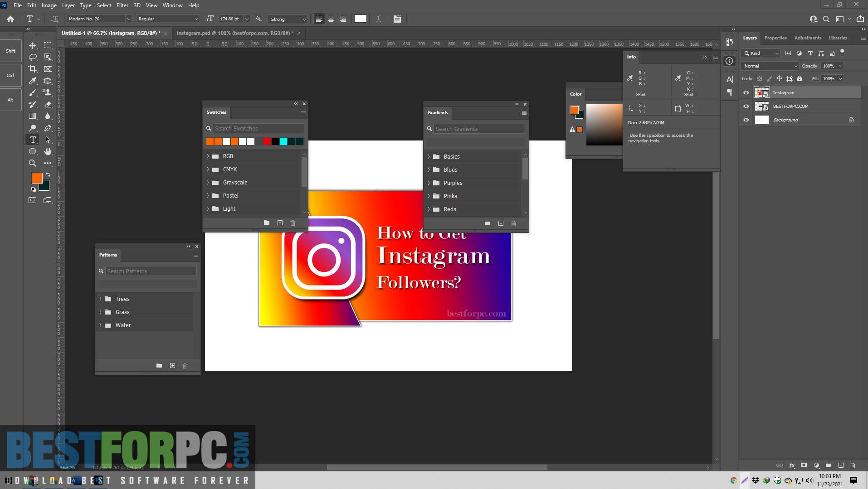
Task: Click center align text button
Action: click(331, 19)
